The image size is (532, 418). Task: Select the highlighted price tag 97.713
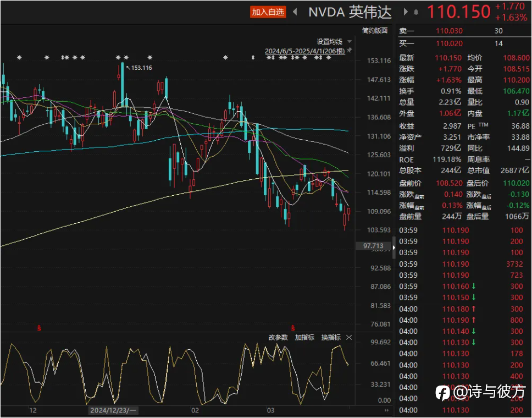tap(373, 246)
